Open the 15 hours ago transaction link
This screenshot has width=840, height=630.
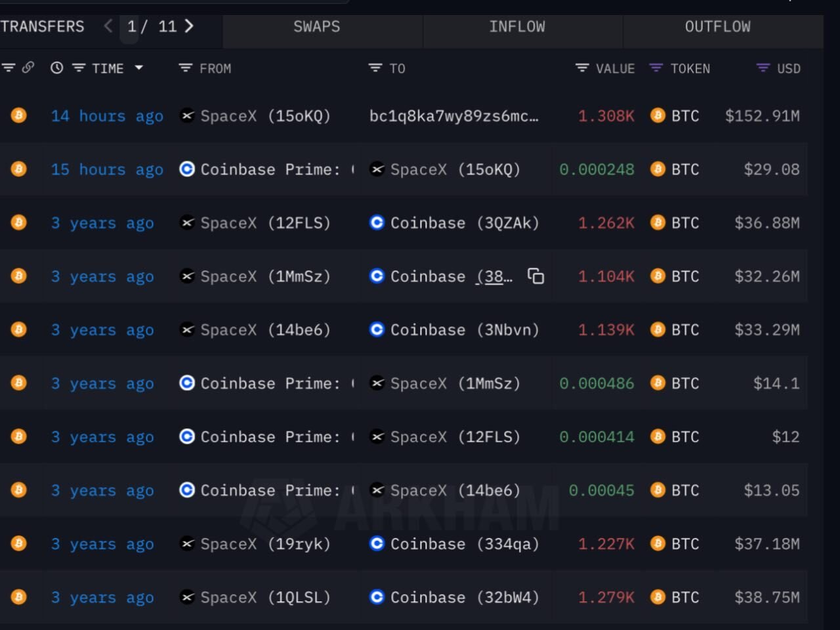(x=108, y=169)
